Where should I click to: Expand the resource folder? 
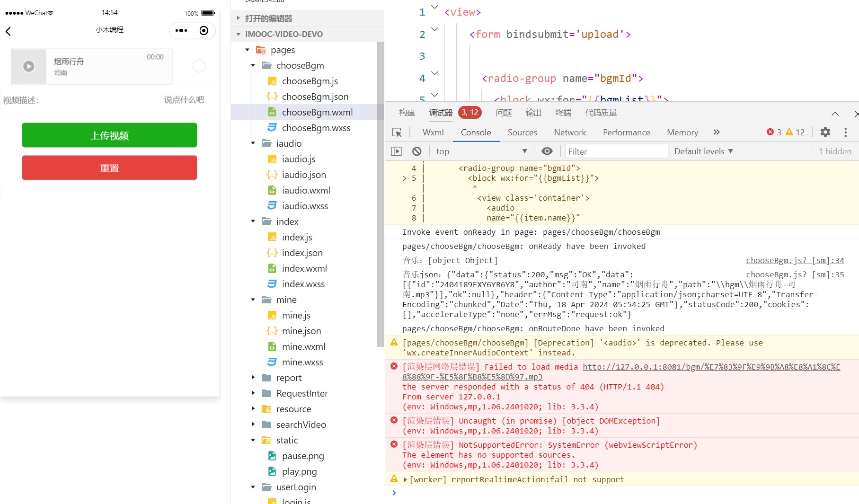pyautogui.click(x=253, y=409)
